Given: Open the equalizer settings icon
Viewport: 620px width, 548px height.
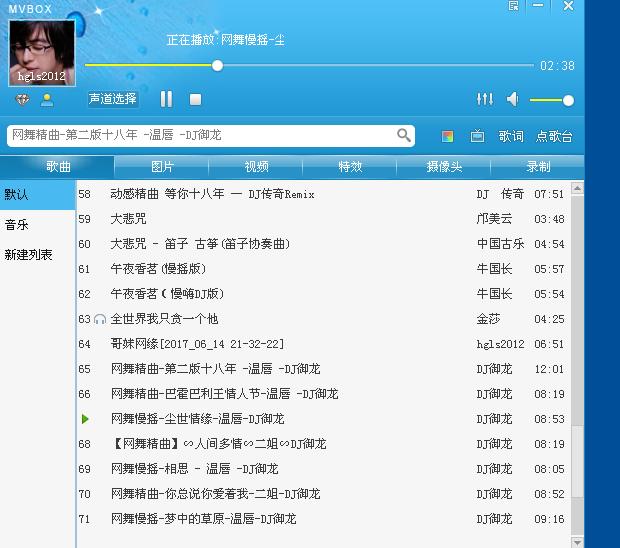Looking at the screenshot, I should [x=485, y=99].
